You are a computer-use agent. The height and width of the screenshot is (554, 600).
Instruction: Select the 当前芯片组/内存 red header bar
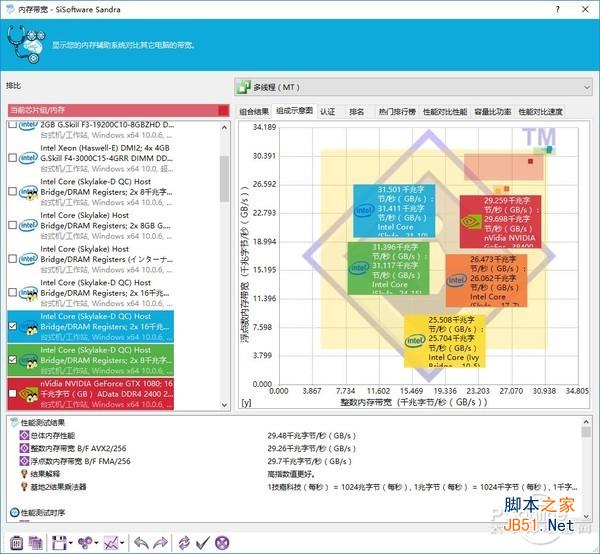tap(119, 111)
